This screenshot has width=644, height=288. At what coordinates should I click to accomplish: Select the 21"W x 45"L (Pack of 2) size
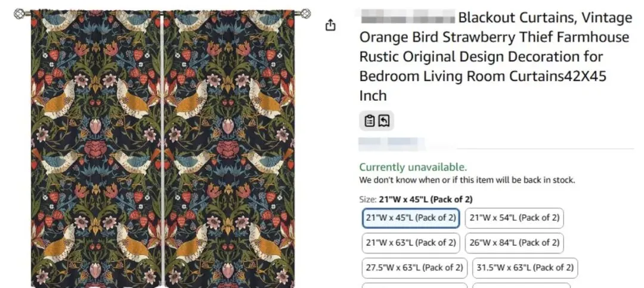point(410,218)
